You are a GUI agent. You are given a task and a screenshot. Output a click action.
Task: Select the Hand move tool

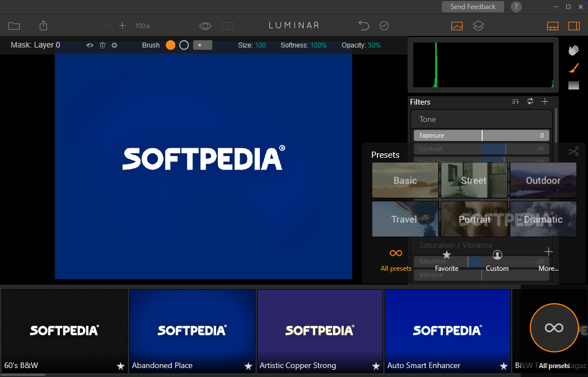(x=573, y=50)
